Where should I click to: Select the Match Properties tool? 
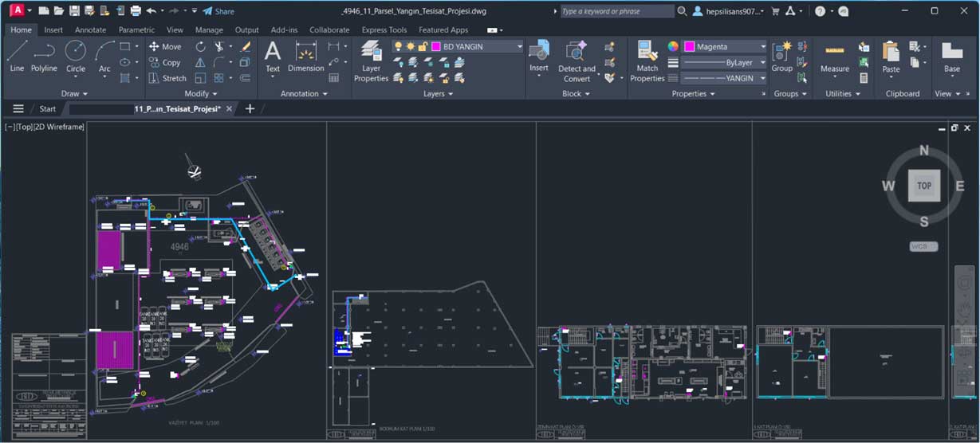coord(647,61)
